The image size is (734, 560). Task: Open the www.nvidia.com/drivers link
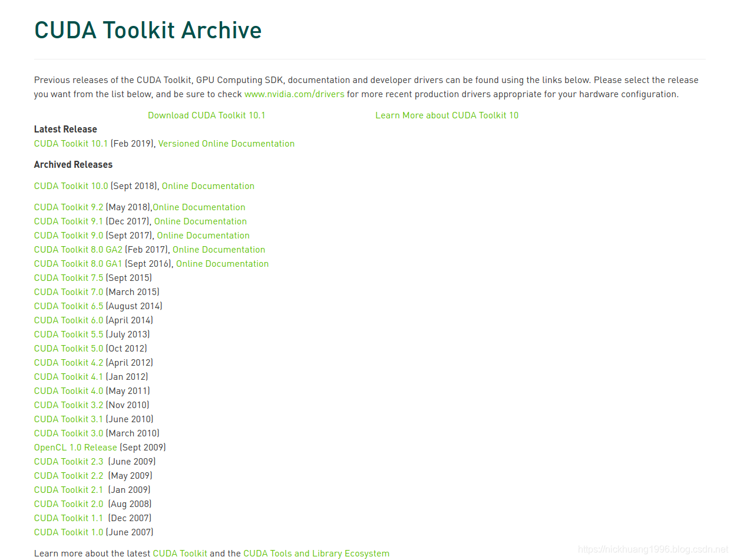[294, 94]
